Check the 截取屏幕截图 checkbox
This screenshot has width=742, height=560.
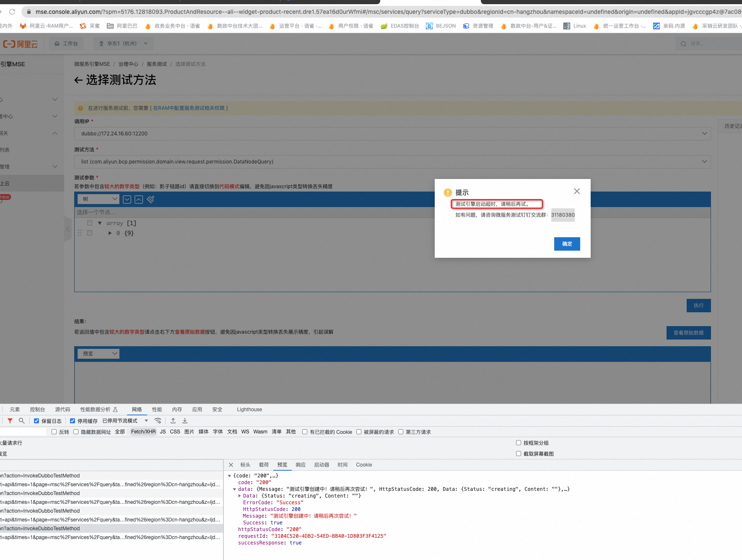pos(519,454)
